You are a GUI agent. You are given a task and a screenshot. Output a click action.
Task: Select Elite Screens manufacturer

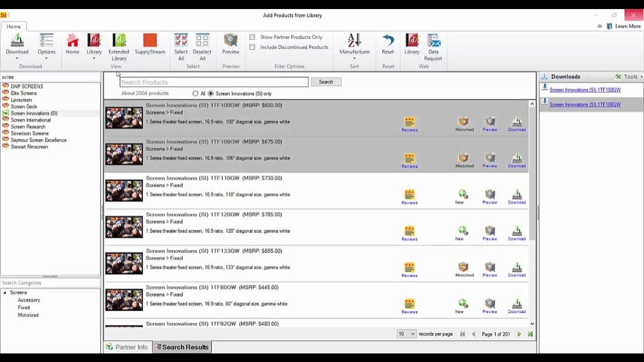pyautogui.click(x=24, y=93)
